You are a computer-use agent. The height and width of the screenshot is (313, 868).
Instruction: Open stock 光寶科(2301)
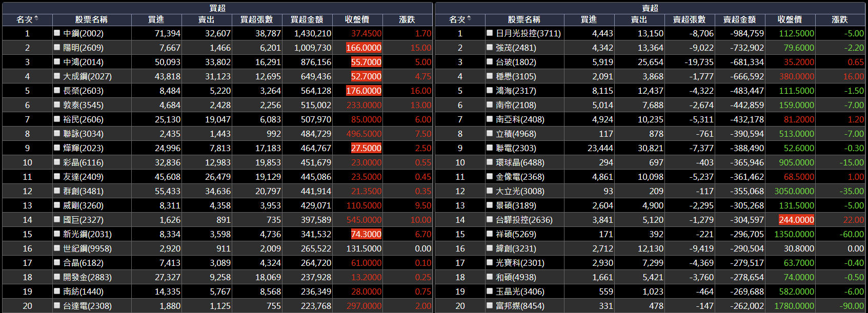520,263
